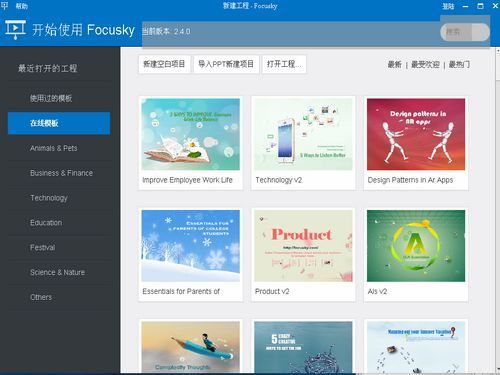Select 使用过的模板 in sidebar
This screenshot has width=500, height=375.
pos(51,98)
